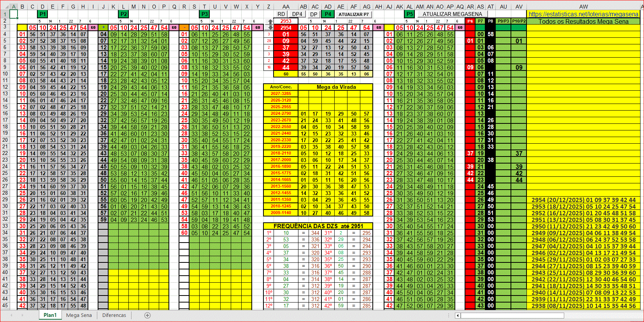
Task: Select the green P1 header cell
Action: pyautogui.click(x=42, y=14)
